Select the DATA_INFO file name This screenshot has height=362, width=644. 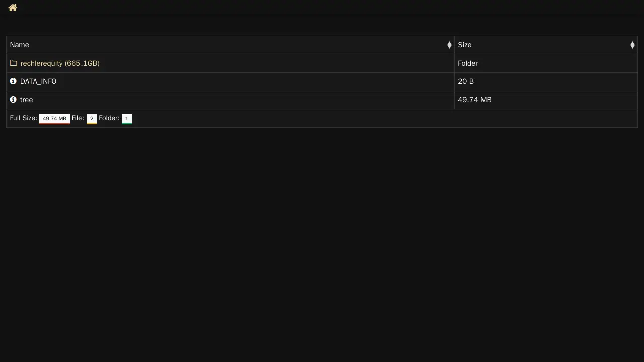pyautogui.click(x=38, y=81)
